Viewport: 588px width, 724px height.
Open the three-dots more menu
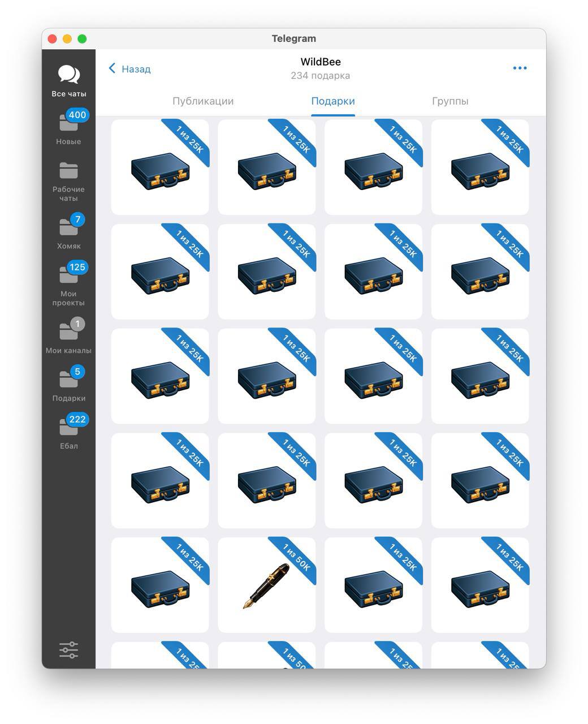(x=520, y=68)
